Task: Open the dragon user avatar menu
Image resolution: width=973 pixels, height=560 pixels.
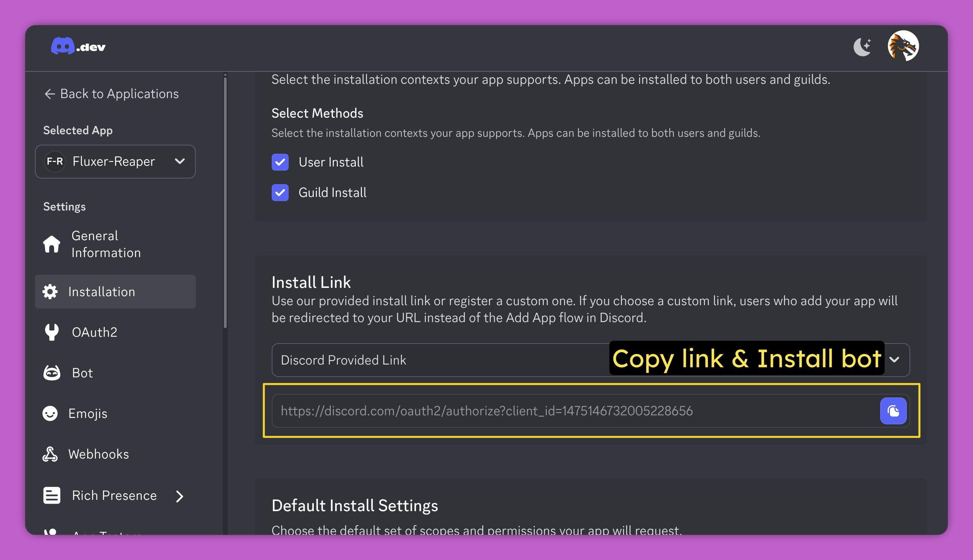Action: point(903,46)
